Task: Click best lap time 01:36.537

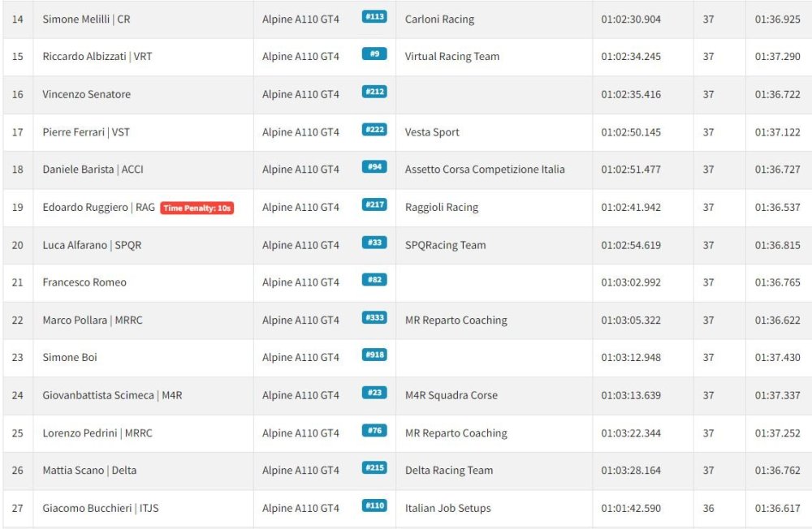Action: click(777, 207)
